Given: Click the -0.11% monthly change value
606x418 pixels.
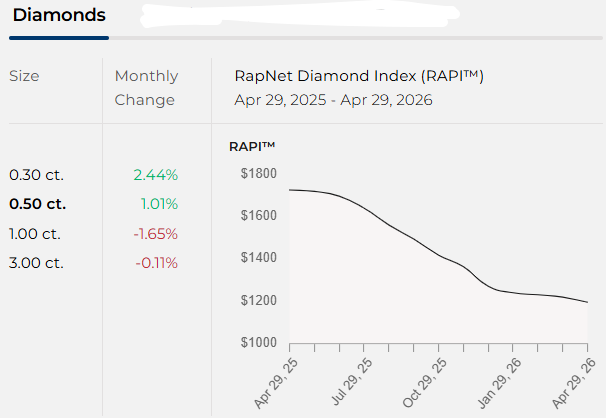Looking at the screenshot, I should 157,263.
